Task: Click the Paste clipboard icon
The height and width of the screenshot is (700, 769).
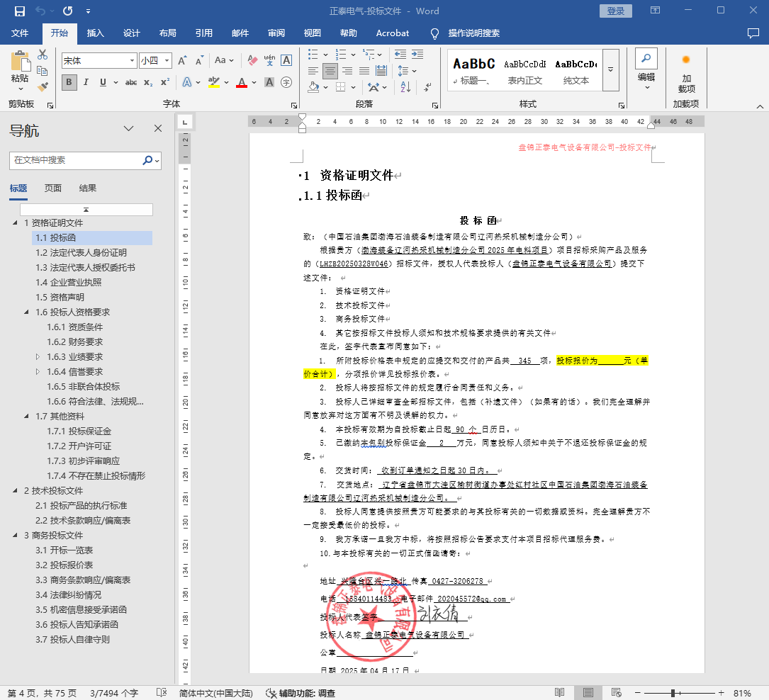Action: point(20,61)
